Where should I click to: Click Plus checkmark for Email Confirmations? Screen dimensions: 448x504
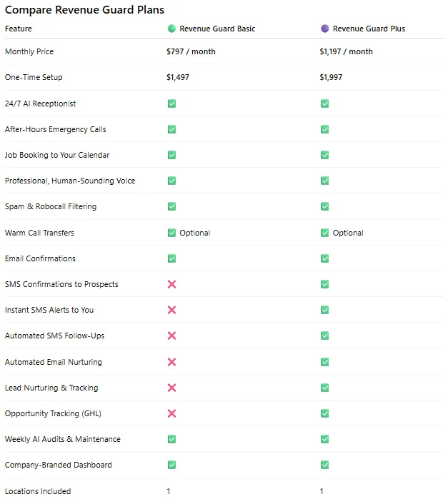(325, 258)
